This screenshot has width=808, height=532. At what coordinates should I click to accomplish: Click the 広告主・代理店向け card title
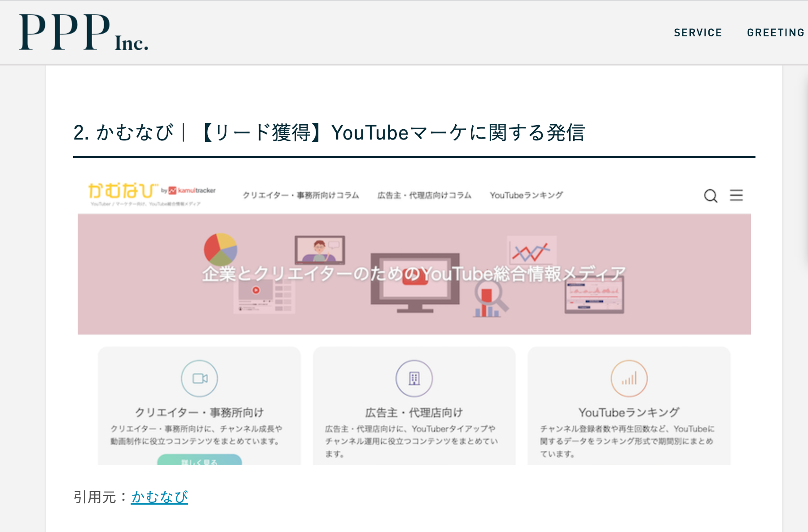[x=414, y=412]
